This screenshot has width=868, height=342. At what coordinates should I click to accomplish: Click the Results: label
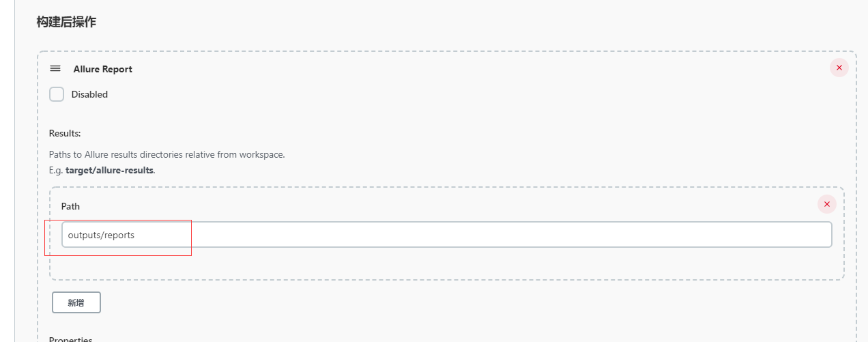(x=65, y=133)
